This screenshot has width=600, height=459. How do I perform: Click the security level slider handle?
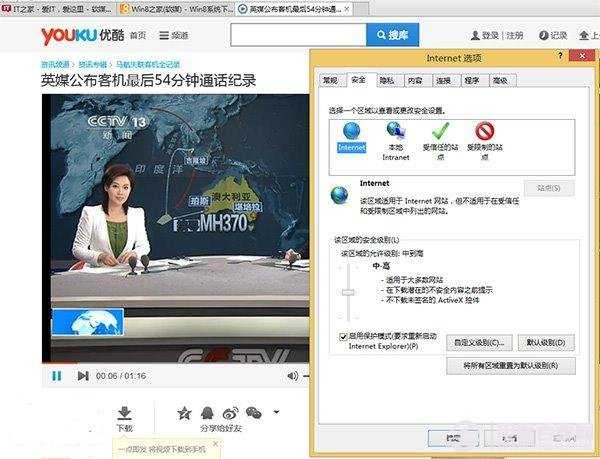tap(348, 292)
